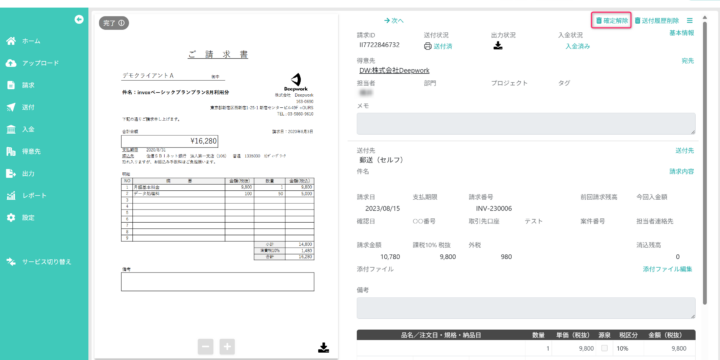Zoom in the invoice preview
The width and height of the screenshot is (720, 360).
pyautogui.click(x=227, y=347)
